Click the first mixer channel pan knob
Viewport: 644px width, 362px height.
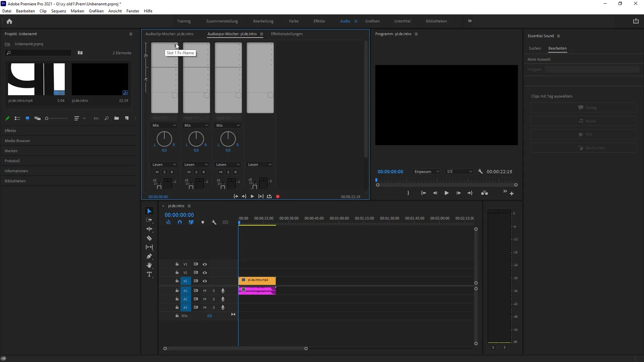click(x=164, y=139)
